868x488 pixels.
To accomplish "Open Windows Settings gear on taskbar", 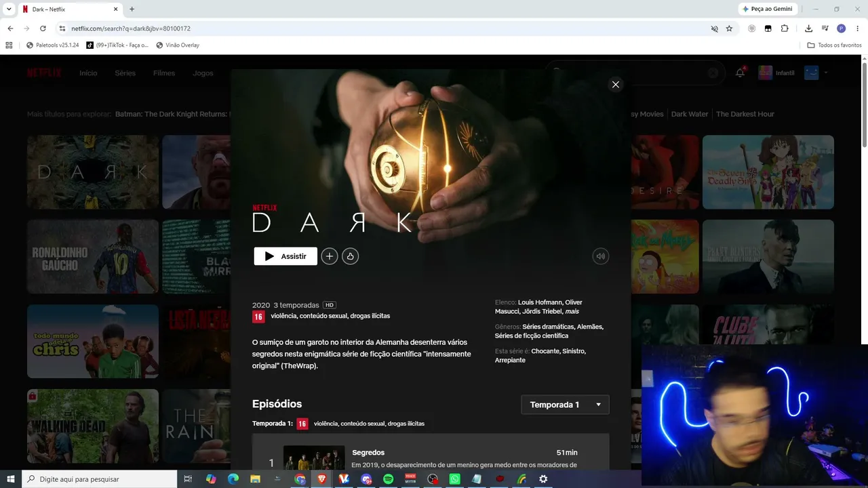I will (x=543, y=479).
